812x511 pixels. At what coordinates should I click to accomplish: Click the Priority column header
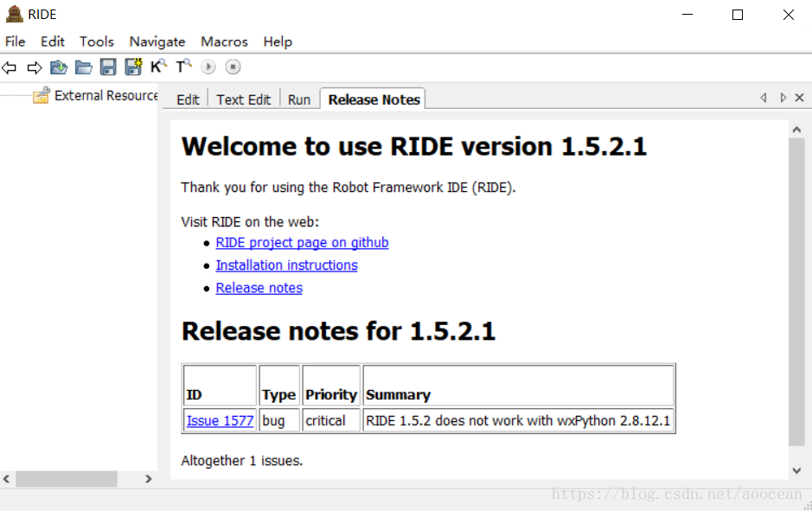331,386
